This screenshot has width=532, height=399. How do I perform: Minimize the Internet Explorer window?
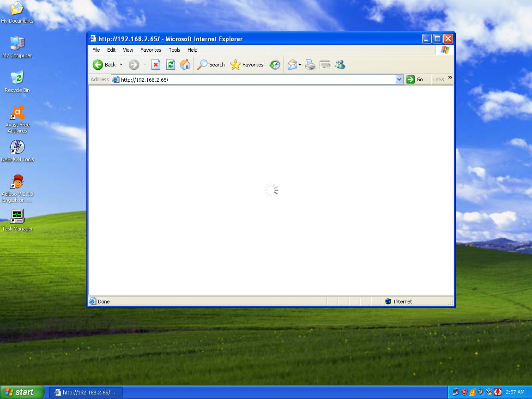pos(427,39)
